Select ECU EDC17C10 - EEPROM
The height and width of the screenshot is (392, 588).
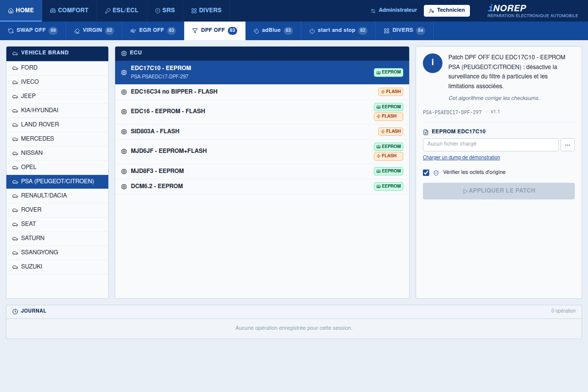[262, 73]
